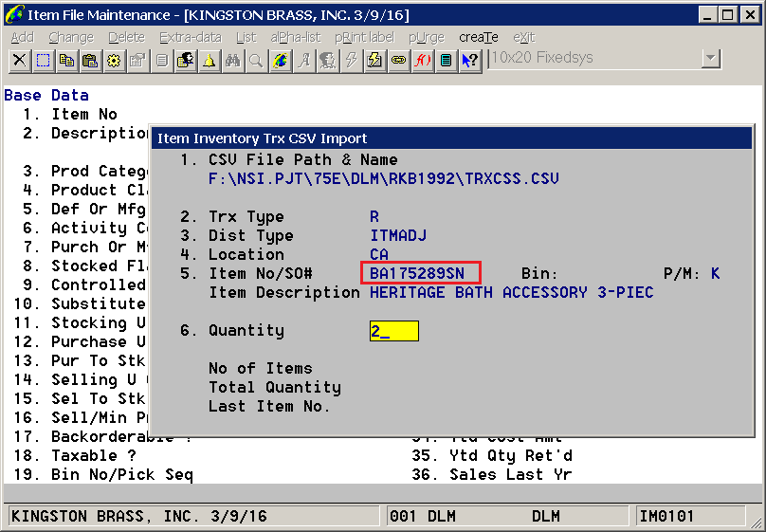This screenshot has width=766, height=532.
Task: Click the application icon in title bar
Action: pyautogui.click(x=13, y=14)
